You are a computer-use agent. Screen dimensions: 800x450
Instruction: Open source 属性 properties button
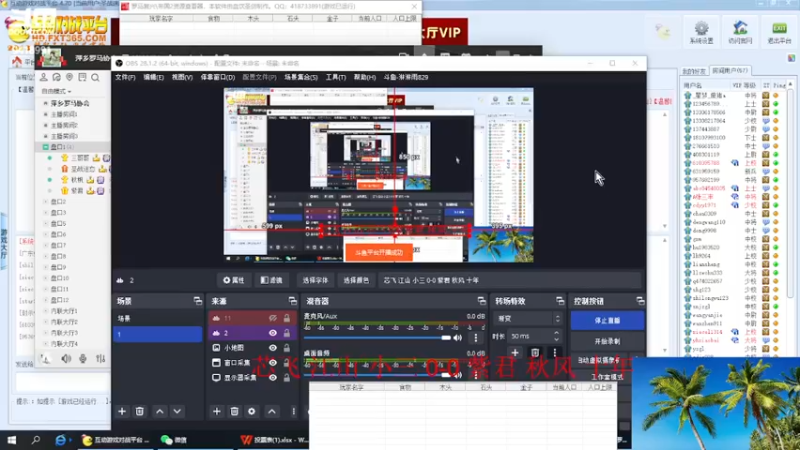pyautogui.click(x=234, y=280)
